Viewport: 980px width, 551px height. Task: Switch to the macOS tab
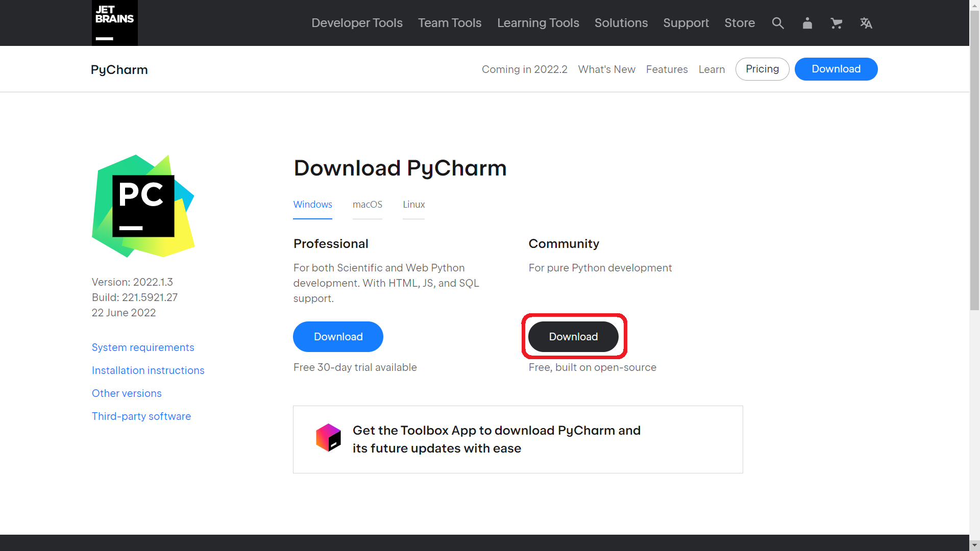367,205
